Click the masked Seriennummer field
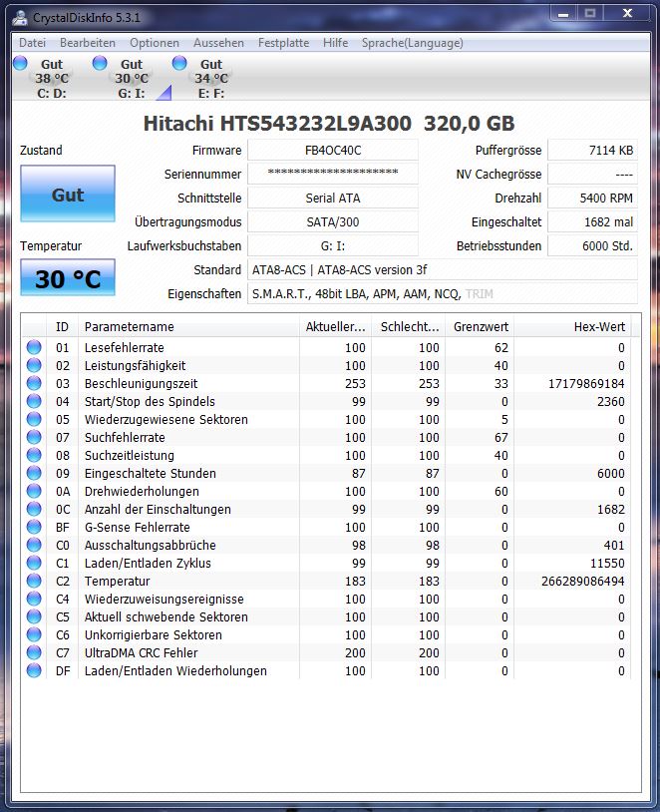Image resolution: width=660 pixels, height=812 pixels. [333, 174]
